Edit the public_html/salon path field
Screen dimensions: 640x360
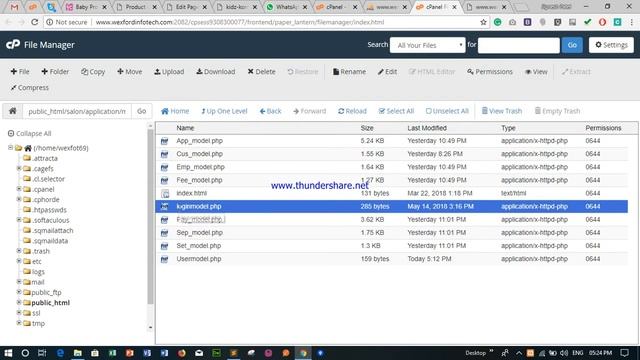pos(77,111)
